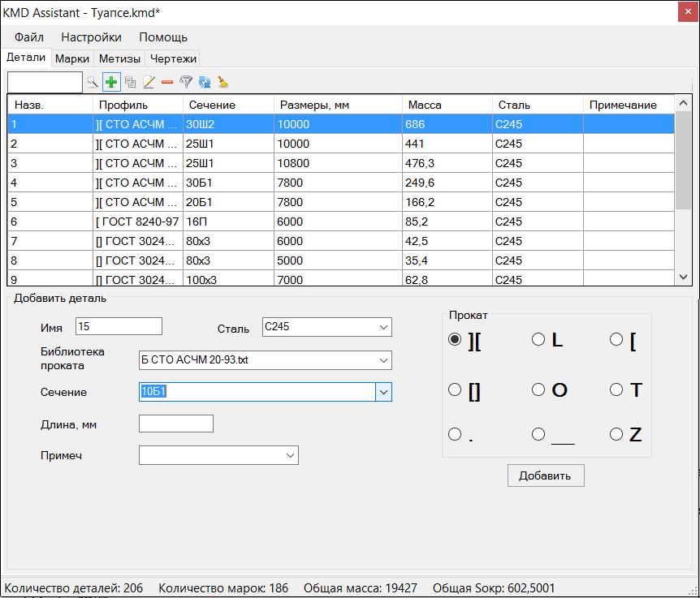This screenshot has height=598, width=700.
Task: Click into the Длина, мм input field
Action: [x=176, y=424]
